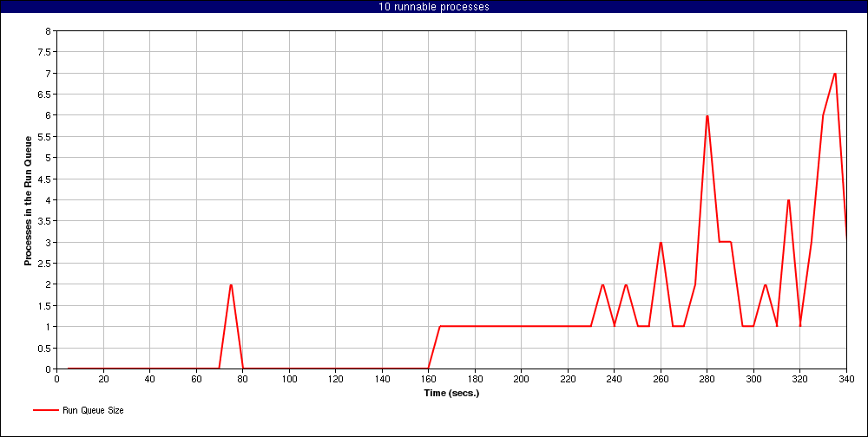Click the y-axis tick label 0.5

click(45, 348)
